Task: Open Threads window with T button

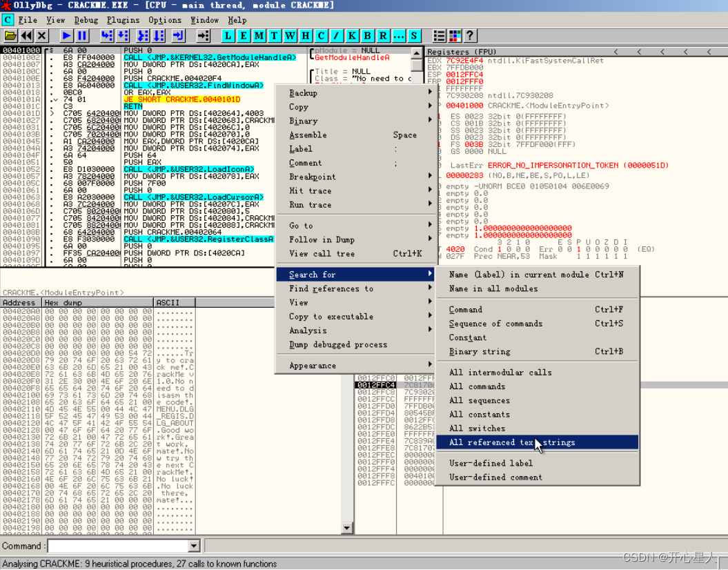Action: click(275, 36)
